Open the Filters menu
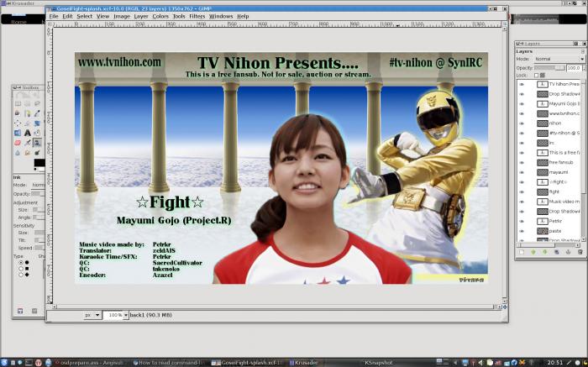The width and height of the screenshot is (588, 367). (197, 17)
